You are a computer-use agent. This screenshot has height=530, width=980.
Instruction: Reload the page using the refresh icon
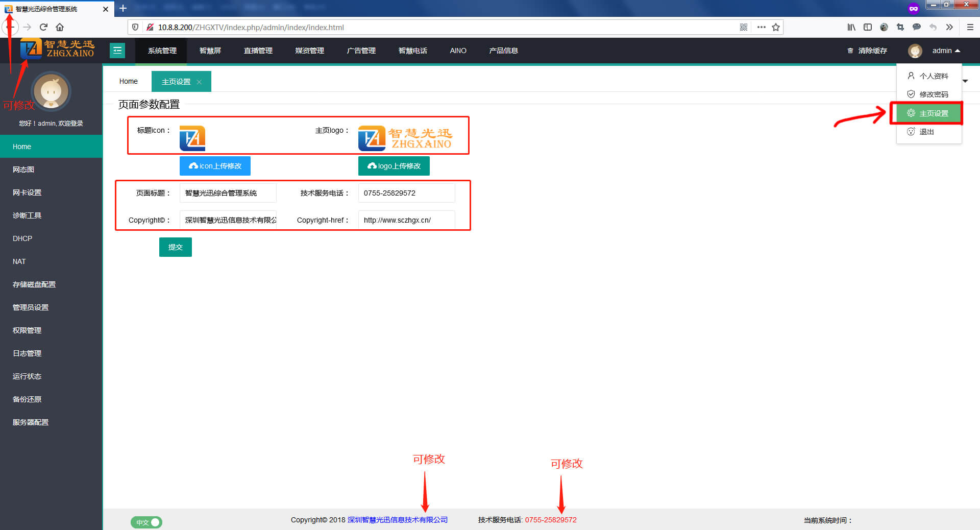coord(43,27)
